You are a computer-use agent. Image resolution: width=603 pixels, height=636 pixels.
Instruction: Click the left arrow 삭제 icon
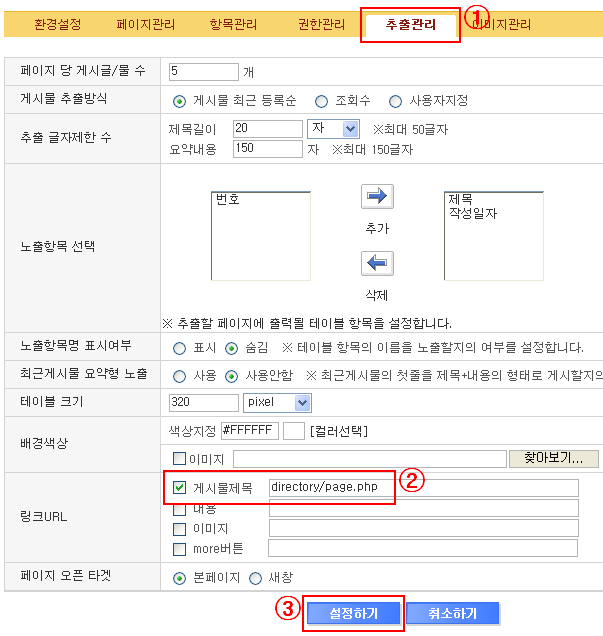pos(377,264)
